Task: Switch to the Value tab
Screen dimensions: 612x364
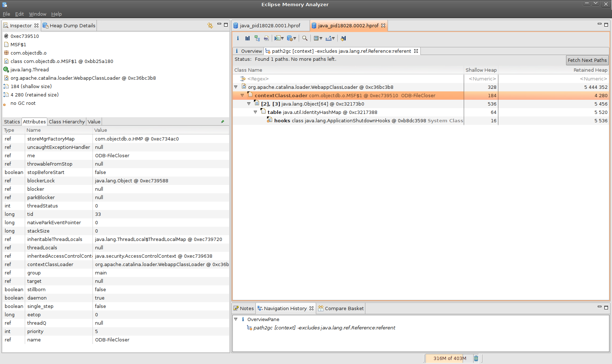Action: (94, 122)
